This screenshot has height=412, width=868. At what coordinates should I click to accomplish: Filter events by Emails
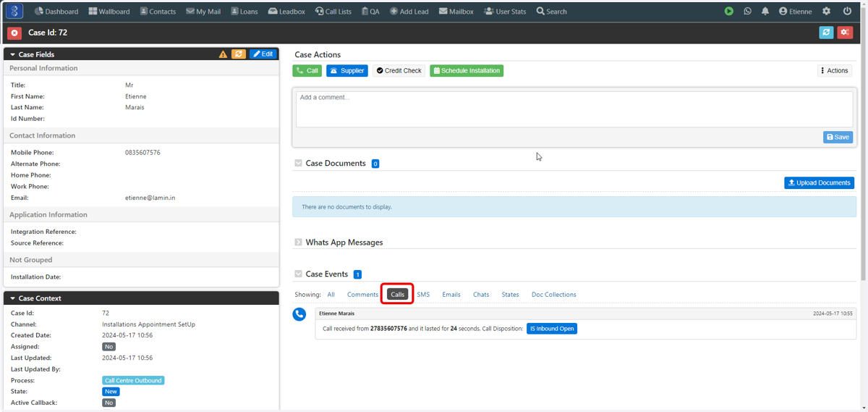point(451,295)
